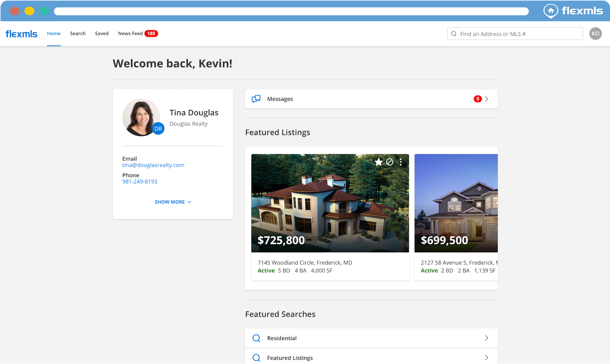Click the Residential search magnifier icon

[x=256, y=338]
